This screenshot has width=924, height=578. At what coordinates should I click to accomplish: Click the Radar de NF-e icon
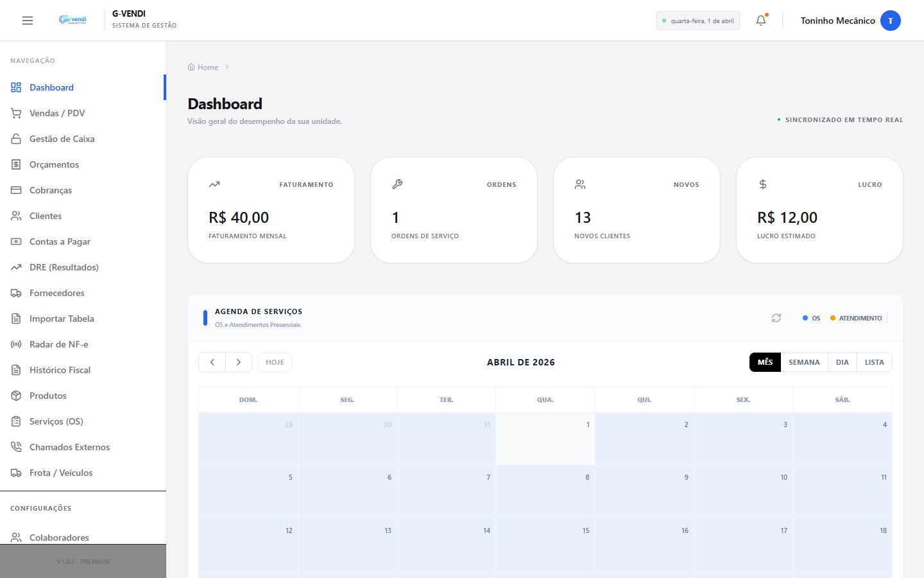coord(16,344)
